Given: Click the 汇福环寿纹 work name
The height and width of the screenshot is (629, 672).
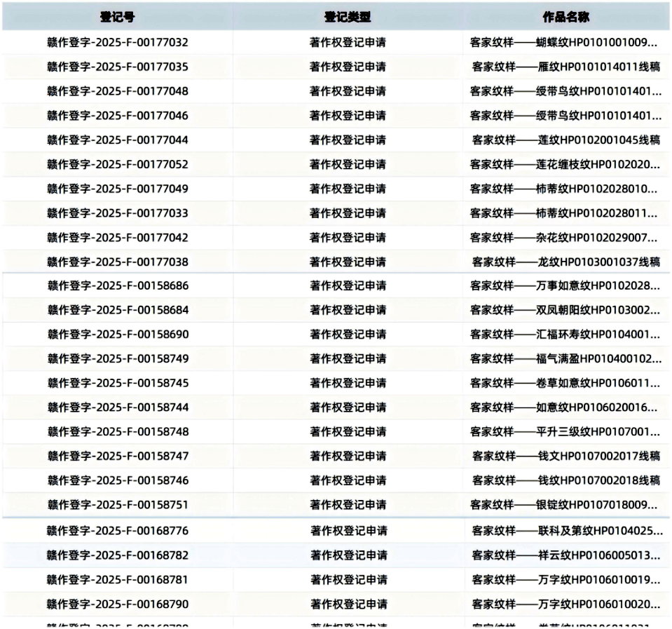Looking at the screenshot, I should point(565,334).
